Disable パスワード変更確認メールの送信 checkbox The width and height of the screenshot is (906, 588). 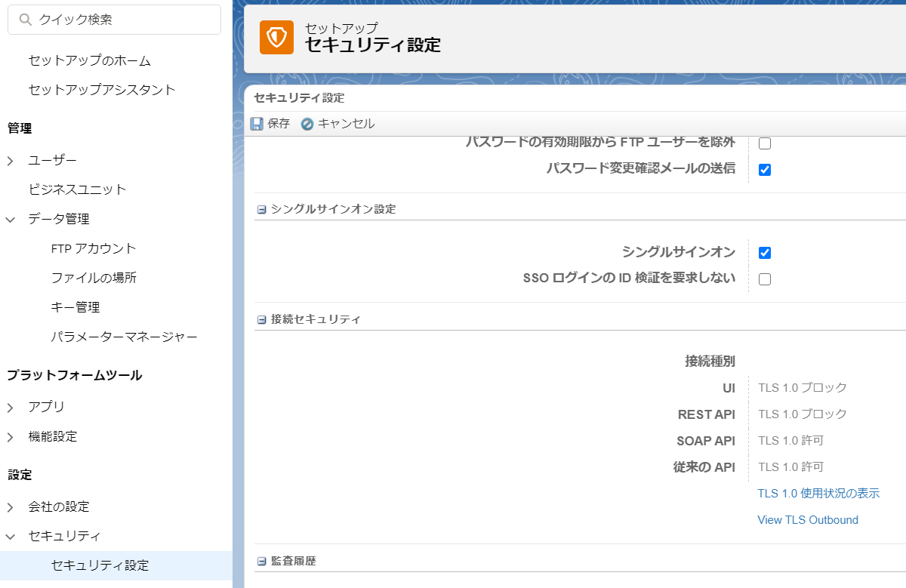[x=764, y=169]
